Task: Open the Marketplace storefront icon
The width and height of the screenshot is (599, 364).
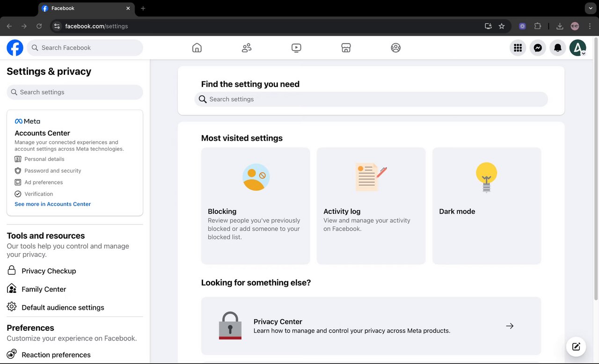Action: (x=346, y=48)
